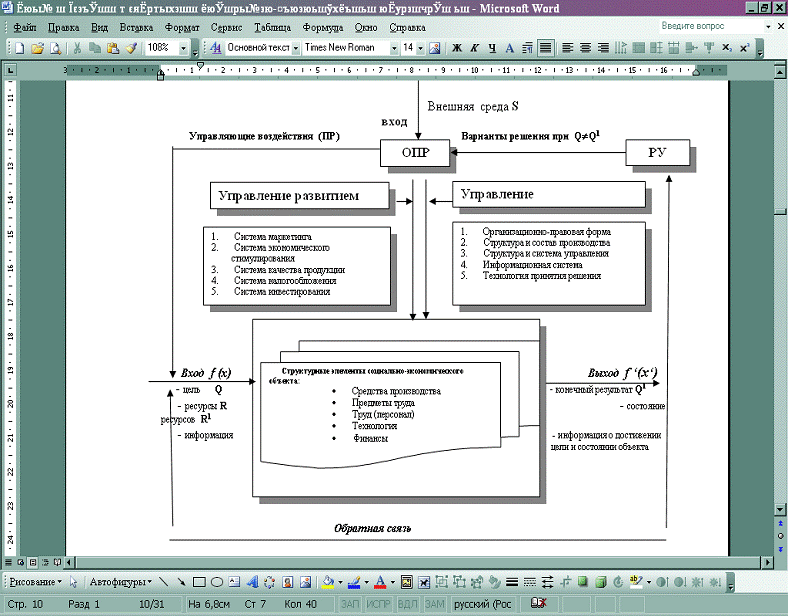This screenshot has width=788, height=616.
Task: Click the Save icon in the toolbar
Action: click(x=55, y=48)
